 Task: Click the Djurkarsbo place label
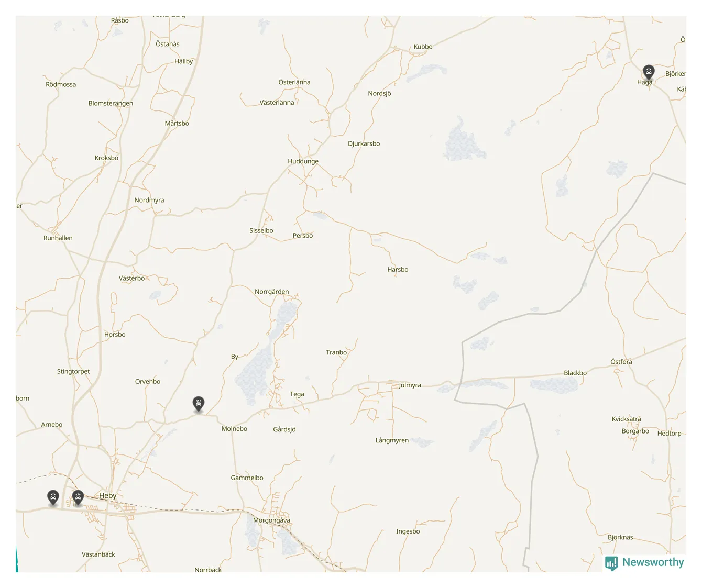[x=364, y=143]
